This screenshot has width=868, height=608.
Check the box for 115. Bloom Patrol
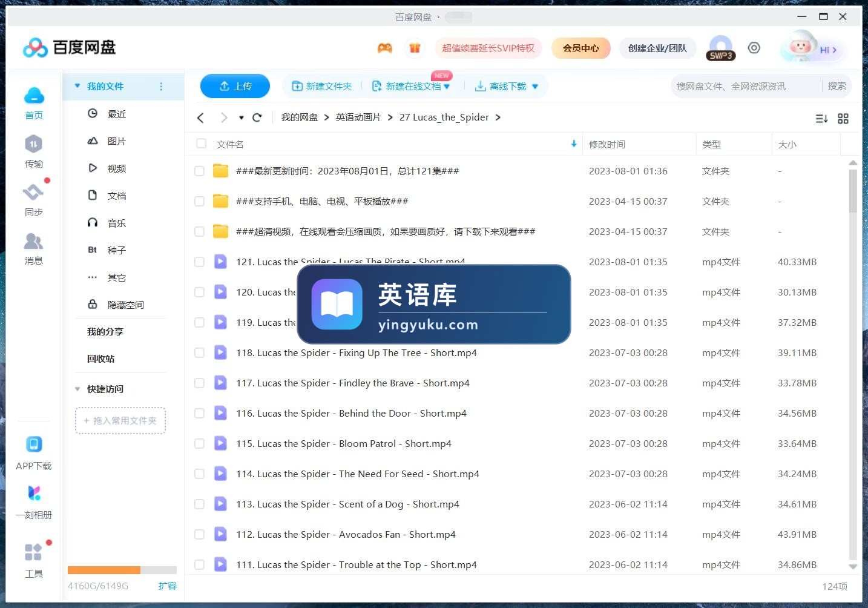click(x=199, y=443)
